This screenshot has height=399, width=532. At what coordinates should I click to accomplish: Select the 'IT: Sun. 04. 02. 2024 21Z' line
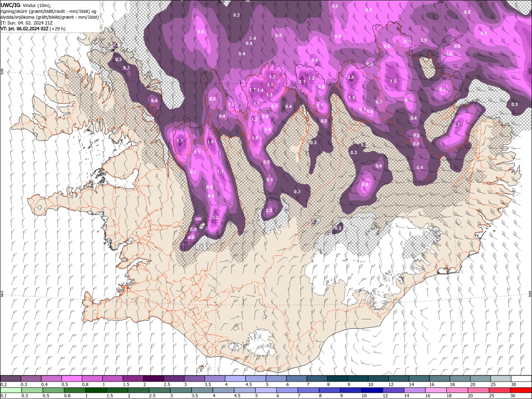point(27,23)
